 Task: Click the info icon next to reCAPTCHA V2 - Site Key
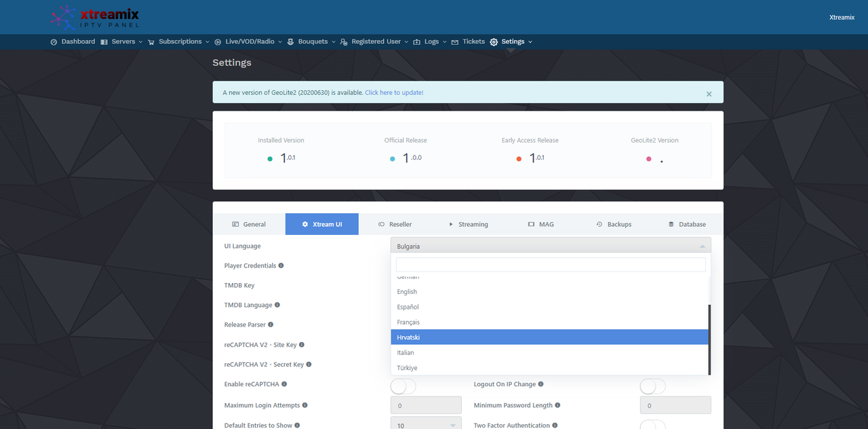(302, 345)
